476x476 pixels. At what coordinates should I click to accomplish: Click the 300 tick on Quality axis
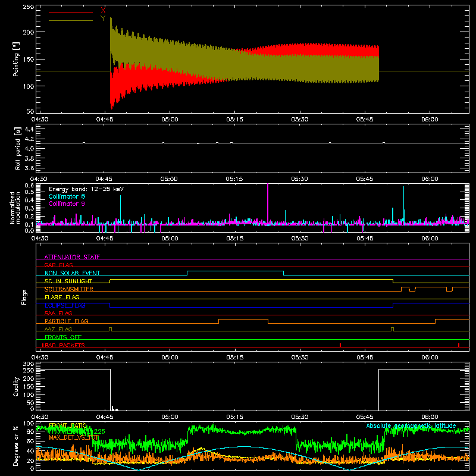click(29, 364)
